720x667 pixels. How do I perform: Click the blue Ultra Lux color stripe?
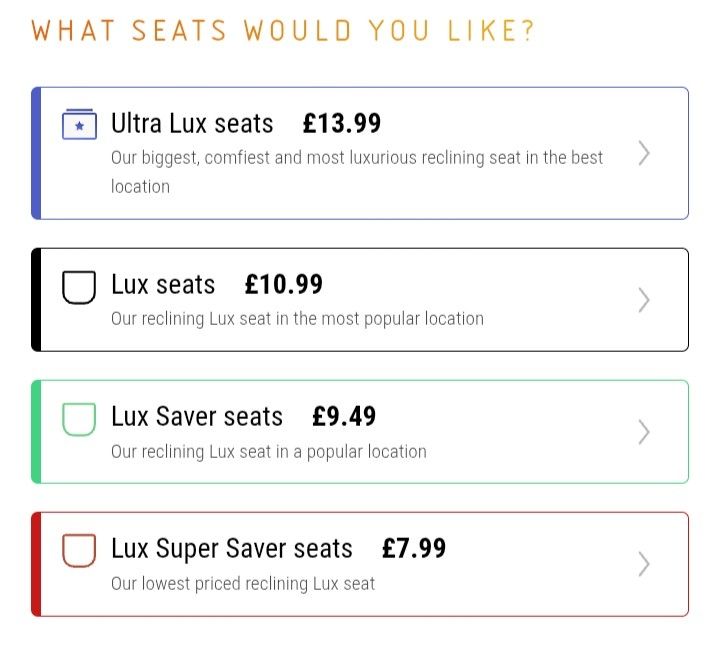pos(36,153)
